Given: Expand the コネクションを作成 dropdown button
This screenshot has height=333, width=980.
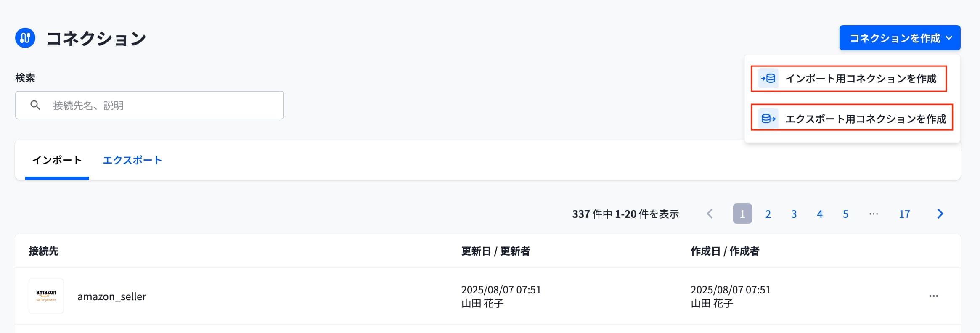Looking at the screenshot, I should pyautogui.click(x=900, y=38).
